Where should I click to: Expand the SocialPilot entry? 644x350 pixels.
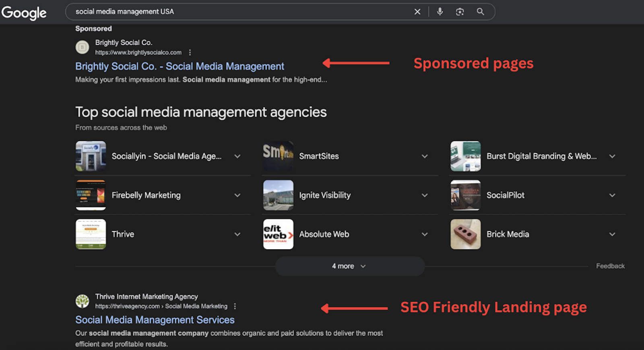(x=612, y=195)
